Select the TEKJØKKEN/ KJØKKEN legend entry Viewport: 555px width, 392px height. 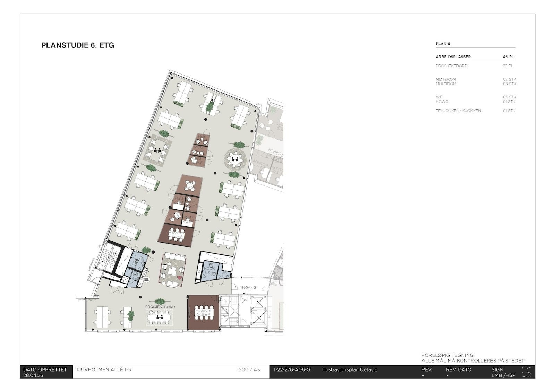[458, 111]
